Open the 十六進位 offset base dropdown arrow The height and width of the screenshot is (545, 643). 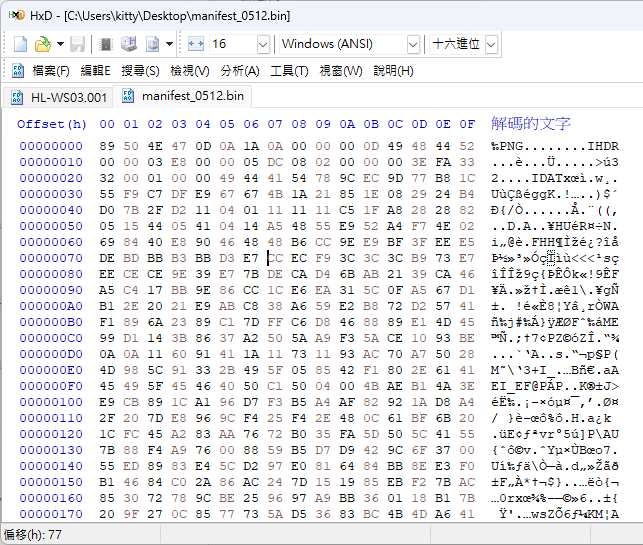(x=491, y=44)
